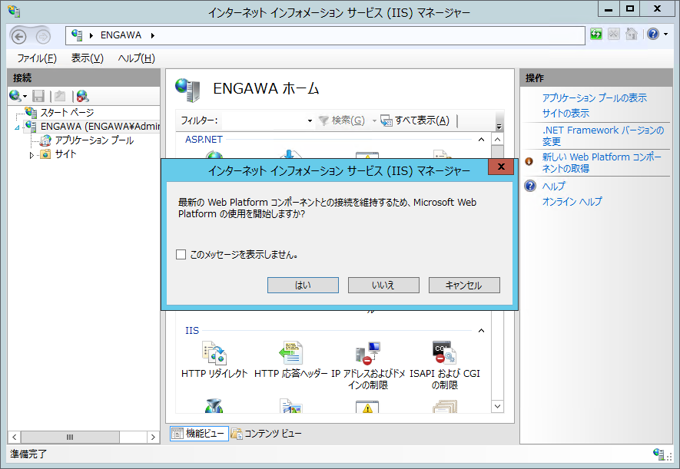Collapse the ENGAWA server tree node
680x469 pixels.
[17, 128]
